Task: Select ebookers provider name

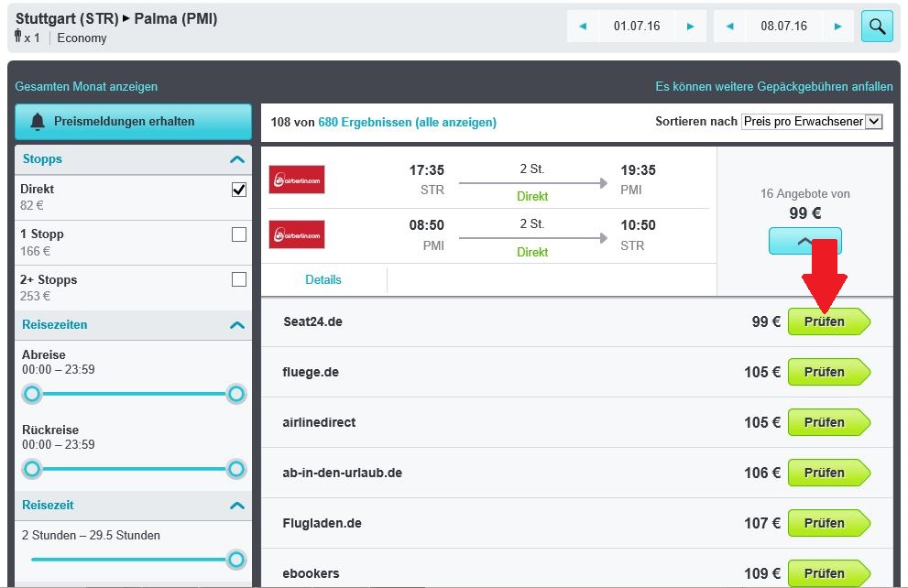Action: [311, 573]
